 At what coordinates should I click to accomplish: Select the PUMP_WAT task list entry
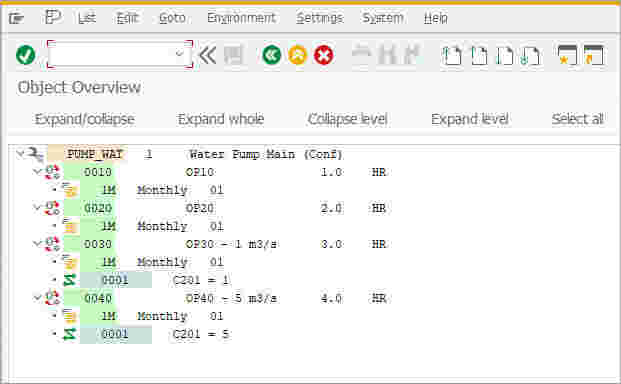coord(95,154)
